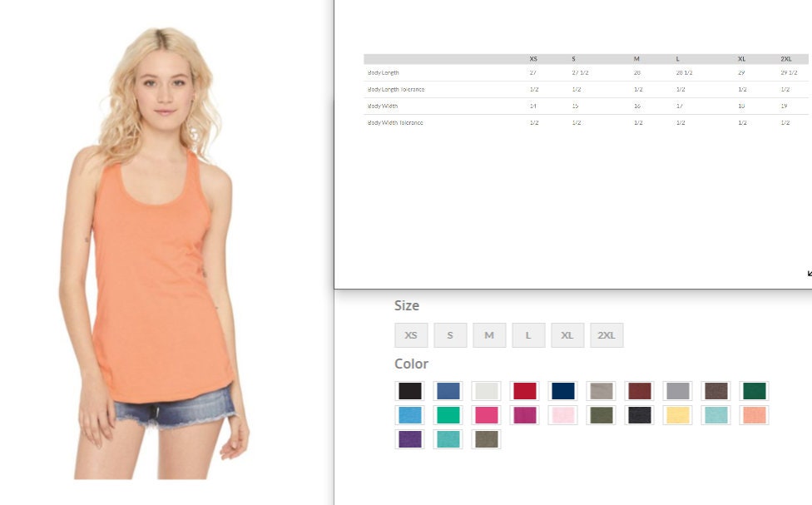
Task: Choose the XL size
Action: (x=567, y=335)
